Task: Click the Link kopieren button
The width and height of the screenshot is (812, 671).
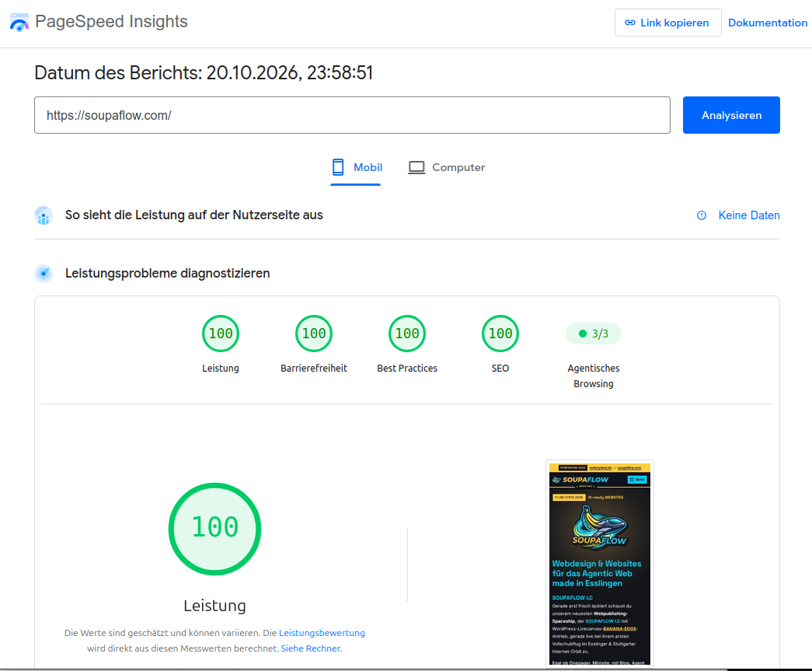Action: pos(667,23)
